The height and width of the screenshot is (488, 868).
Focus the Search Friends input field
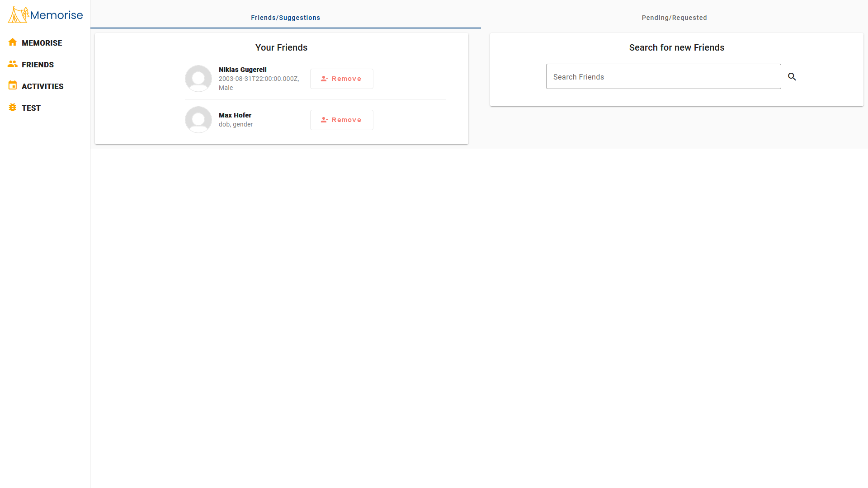[663, 76]
